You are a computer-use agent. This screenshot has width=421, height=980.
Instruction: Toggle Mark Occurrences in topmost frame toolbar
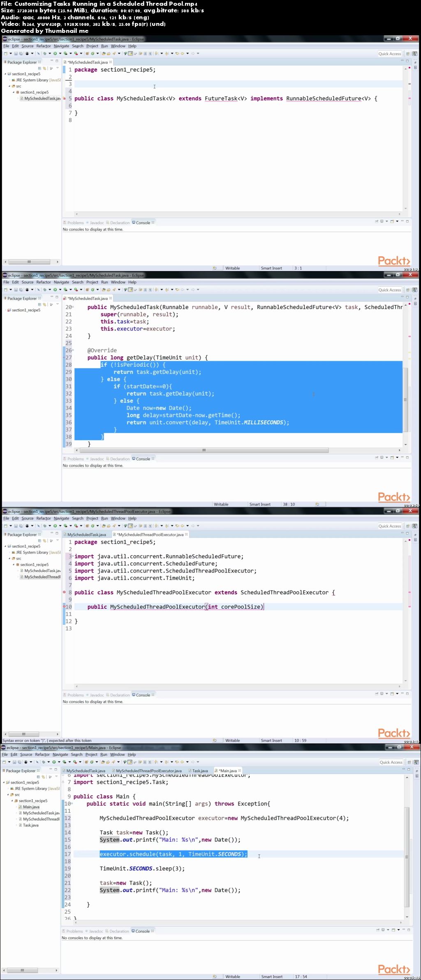coord(130,53)
